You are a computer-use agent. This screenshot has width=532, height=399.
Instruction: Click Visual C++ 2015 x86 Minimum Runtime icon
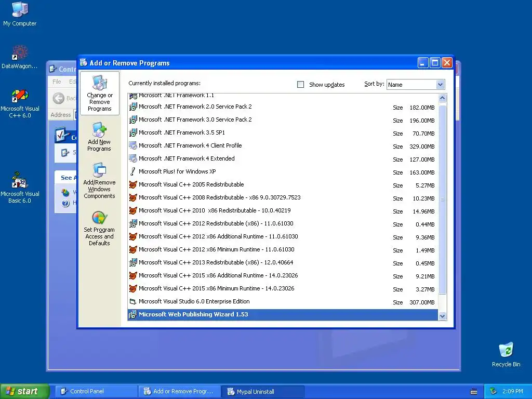click(133, 288)
